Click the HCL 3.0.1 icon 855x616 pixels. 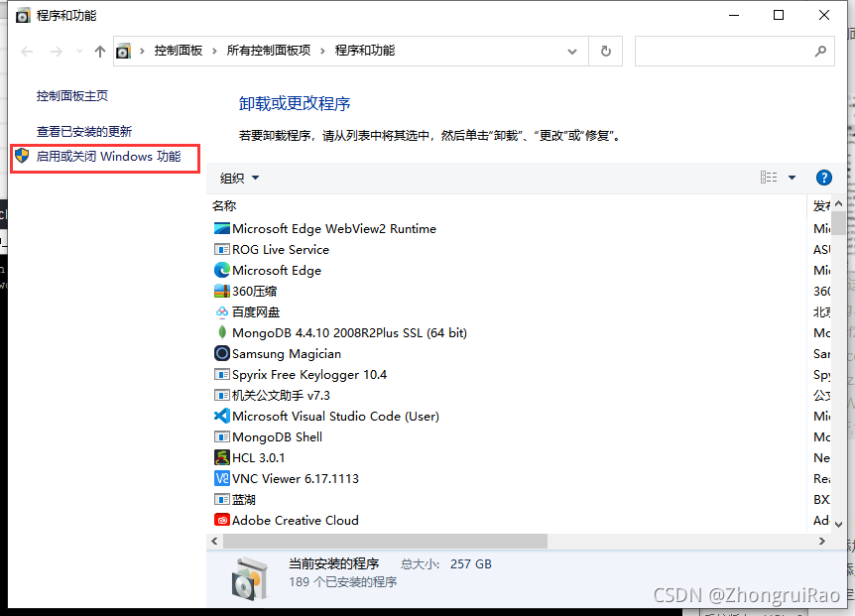(222, 457)
